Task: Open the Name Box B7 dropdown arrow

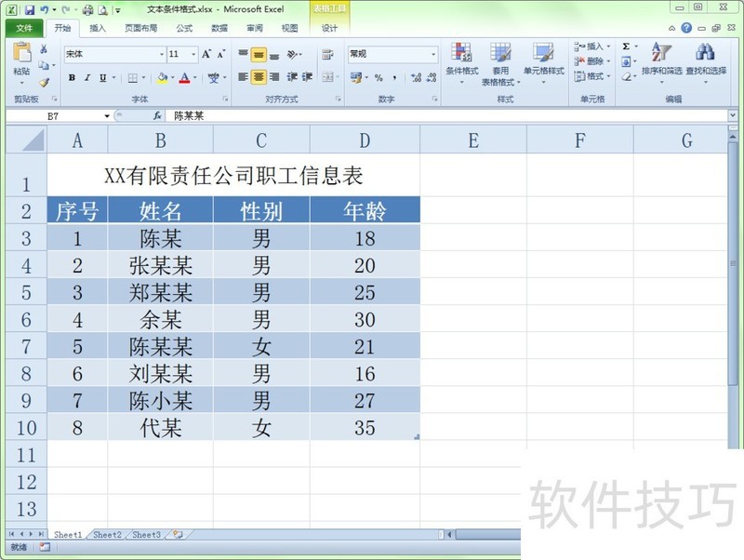Action: coord(107,116)
